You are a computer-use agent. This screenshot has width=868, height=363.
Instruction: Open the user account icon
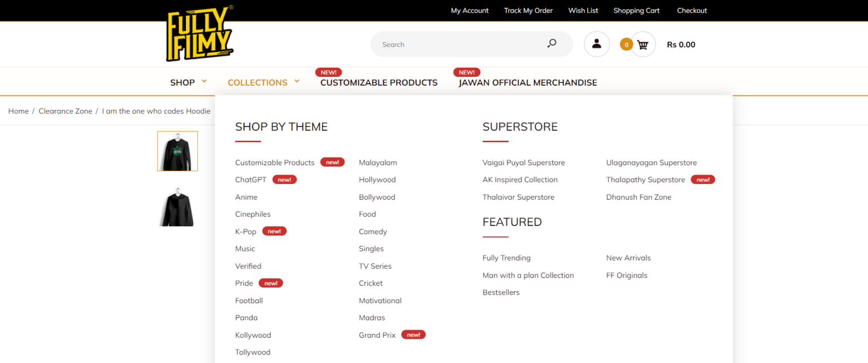597,44
